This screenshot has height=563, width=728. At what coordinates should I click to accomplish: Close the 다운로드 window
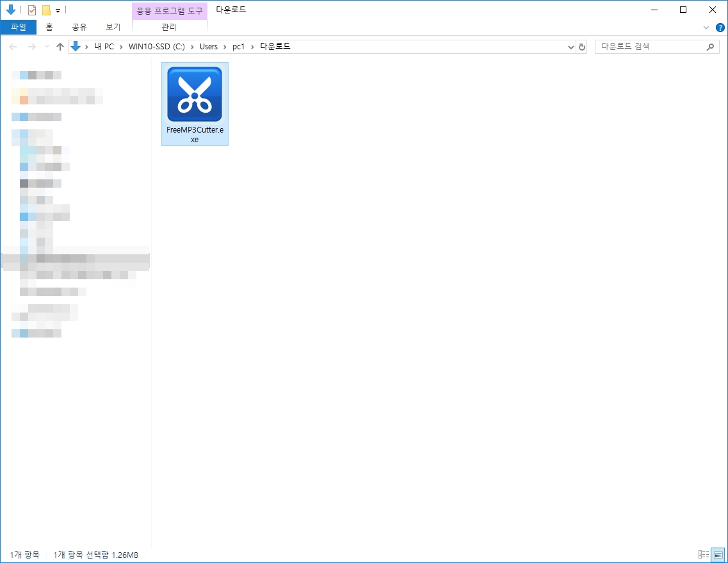(712, 10)
